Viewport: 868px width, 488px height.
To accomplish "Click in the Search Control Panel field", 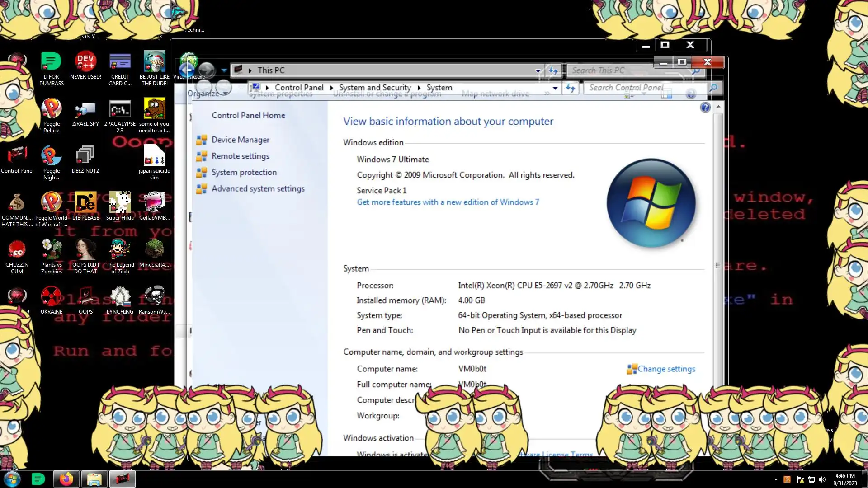I will [642, 88].
